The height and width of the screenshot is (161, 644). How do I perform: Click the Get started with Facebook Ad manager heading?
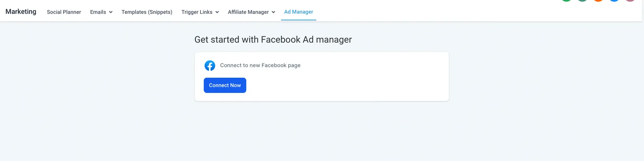point(273,39)
